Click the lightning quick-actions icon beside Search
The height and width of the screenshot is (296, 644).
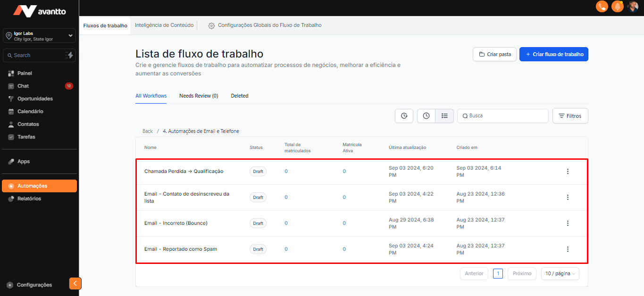click(x=70, y=55)
